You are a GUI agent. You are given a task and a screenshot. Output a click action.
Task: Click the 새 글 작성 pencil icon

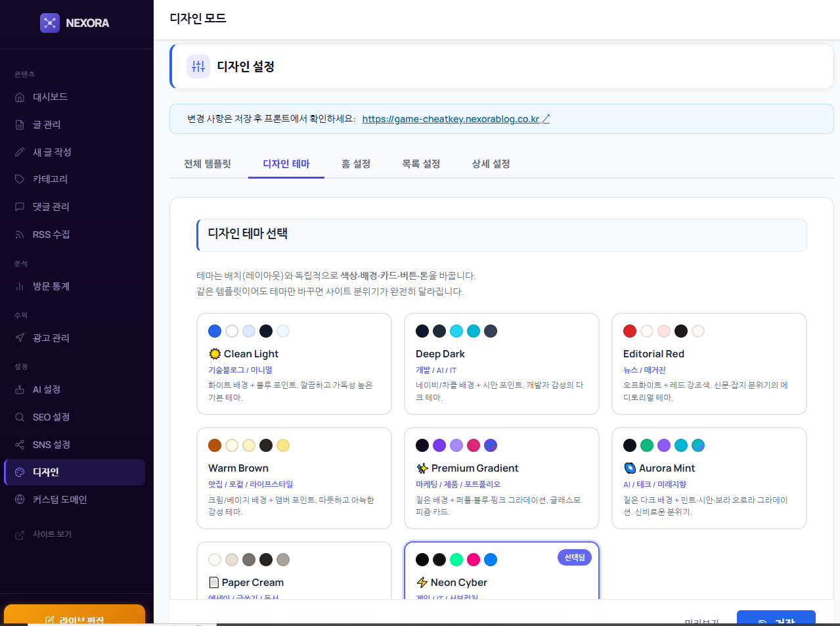pos(20,152)
